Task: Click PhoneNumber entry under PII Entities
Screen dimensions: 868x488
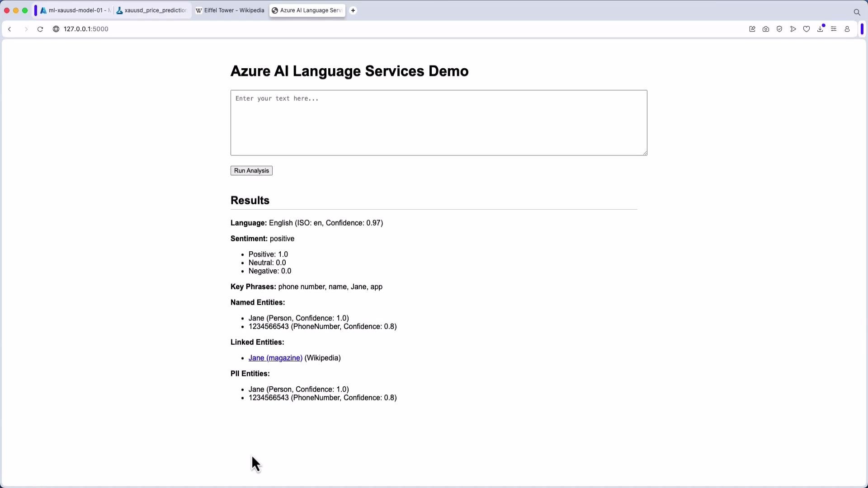Action: (x=323, y=398)
